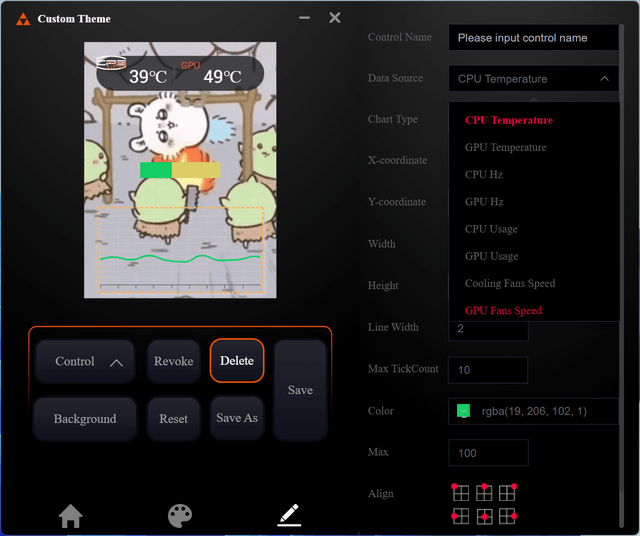
Task: Click the rgba color value field
Action: tap(534, 411)
